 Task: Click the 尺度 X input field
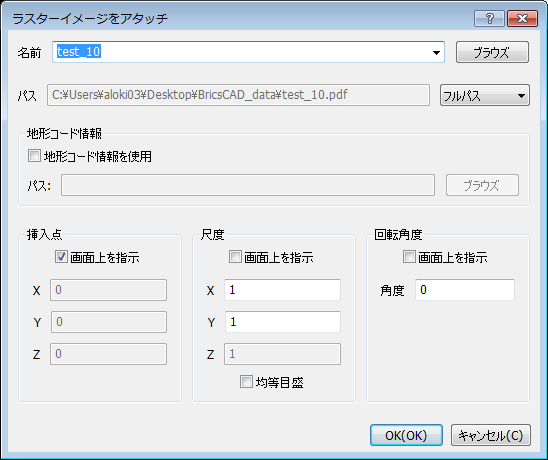coord(282,290)
